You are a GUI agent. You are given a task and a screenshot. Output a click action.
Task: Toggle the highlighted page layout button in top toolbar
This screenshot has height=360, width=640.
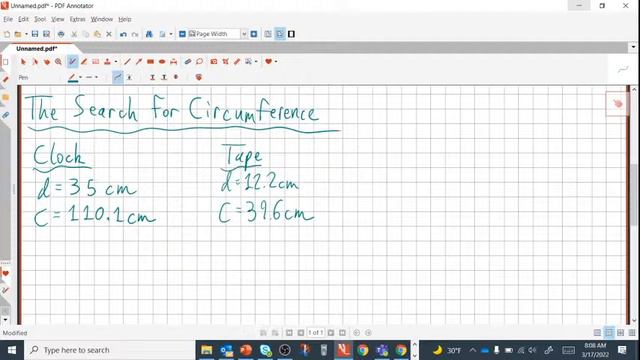(280, 34)
